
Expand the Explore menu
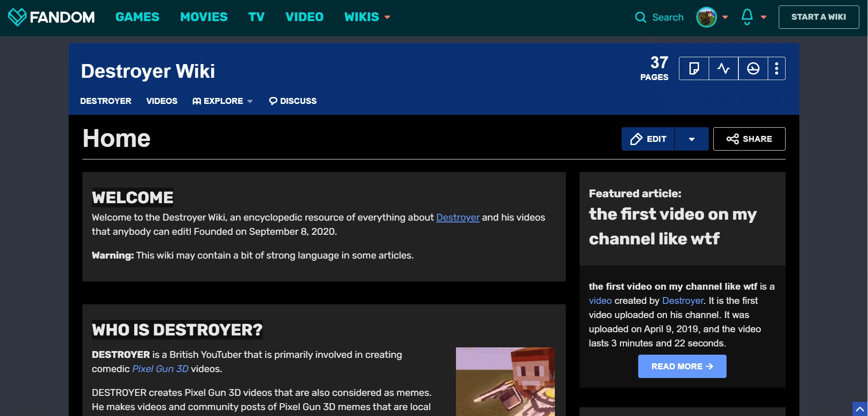[222, 101]
